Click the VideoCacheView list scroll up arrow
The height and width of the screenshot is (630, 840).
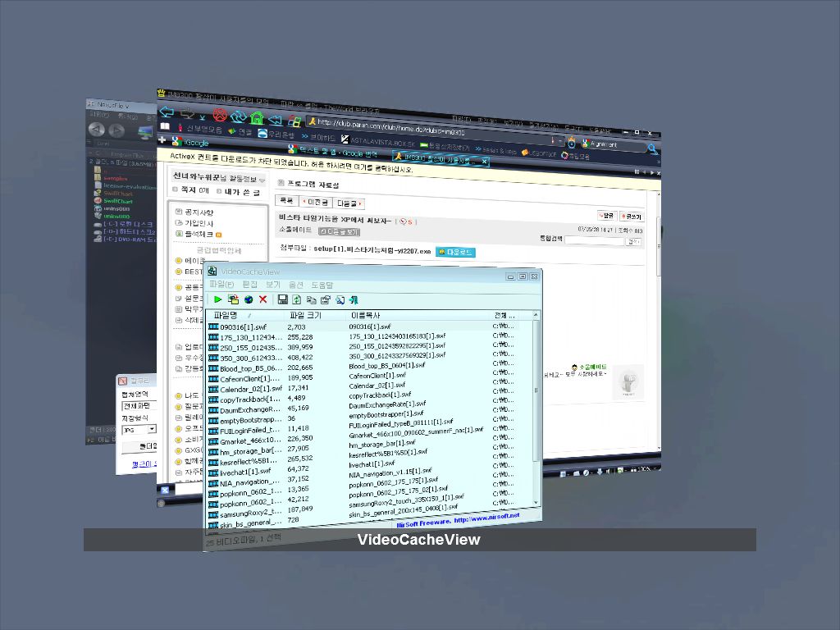point(535,316)
